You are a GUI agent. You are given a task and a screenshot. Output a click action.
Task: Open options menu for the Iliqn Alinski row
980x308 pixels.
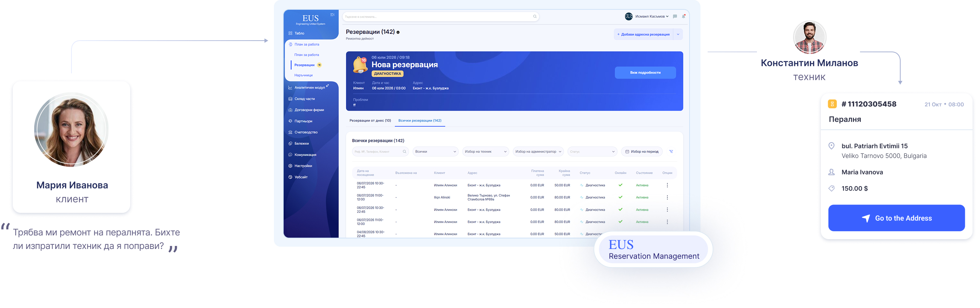pos(667,198)
